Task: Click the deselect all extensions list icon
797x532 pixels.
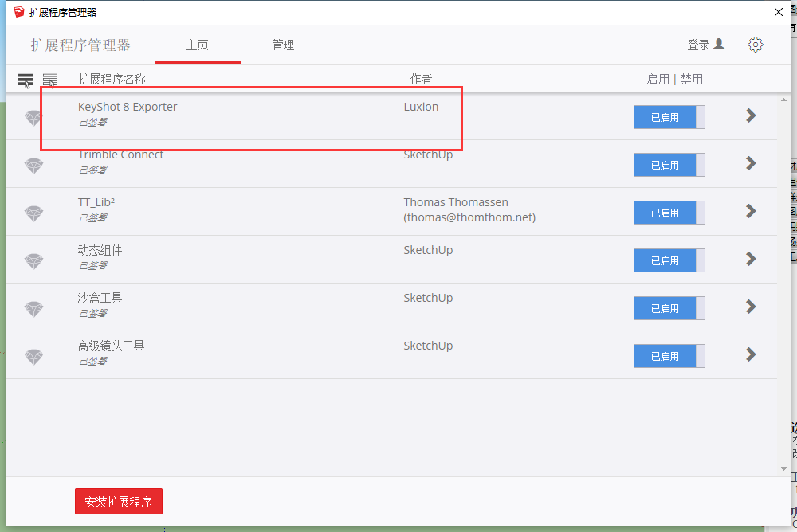Action: 49,80
